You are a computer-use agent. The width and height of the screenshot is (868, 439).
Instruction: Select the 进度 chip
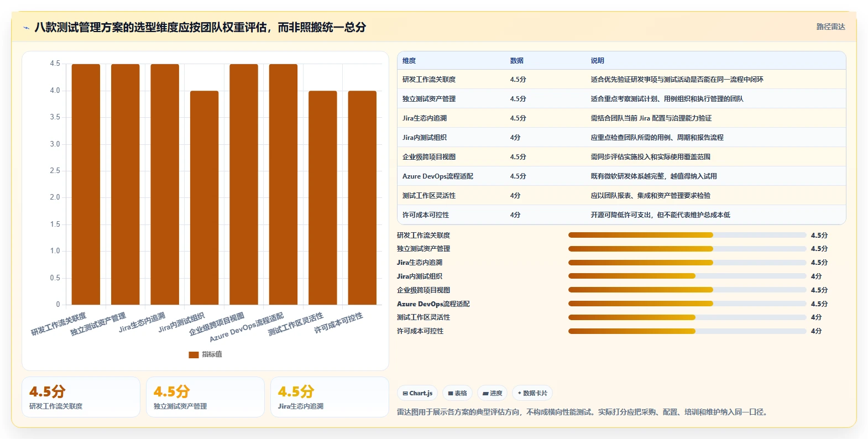click(492, 393)
